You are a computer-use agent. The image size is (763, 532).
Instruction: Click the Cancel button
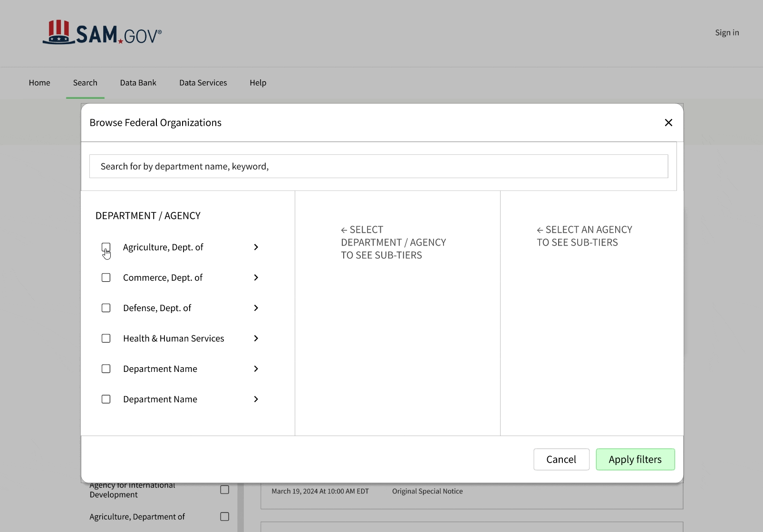[x=561, y=459]
